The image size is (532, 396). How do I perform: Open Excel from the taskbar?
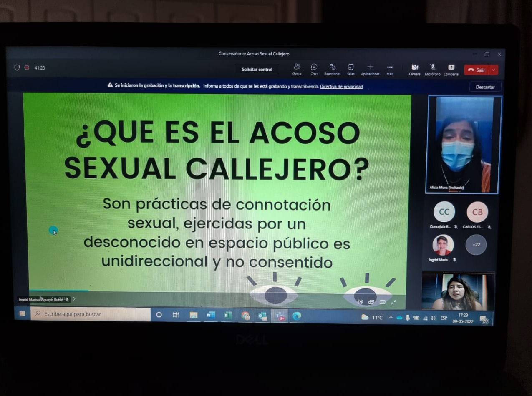(x=228, y=316)
